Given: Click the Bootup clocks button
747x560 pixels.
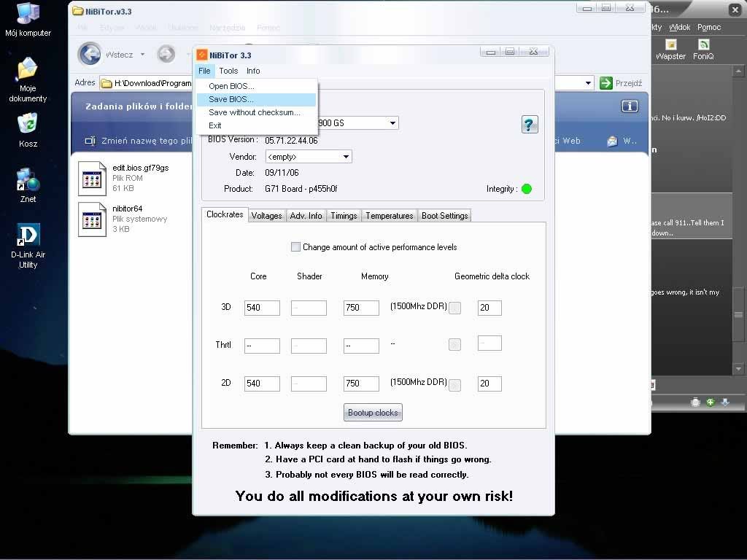Looking at the screenshot, I should (373, 413).
